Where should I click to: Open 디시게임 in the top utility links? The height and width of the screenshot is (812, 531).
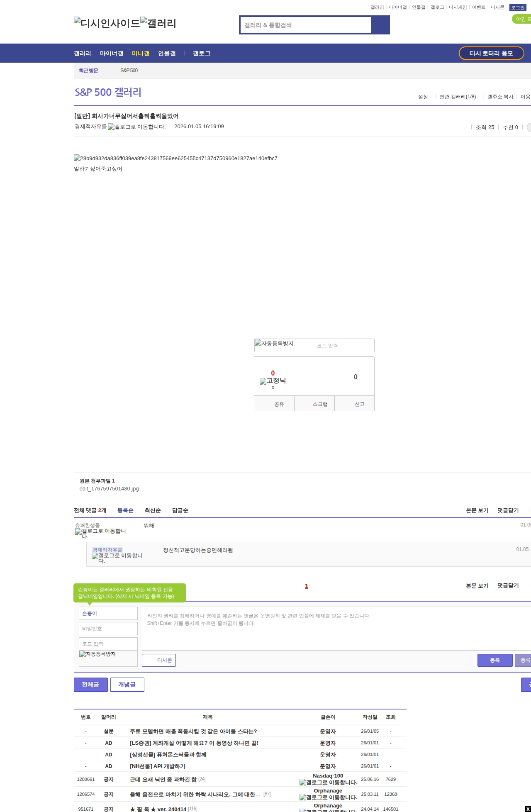pyautogui.click(x=458, y=7)
